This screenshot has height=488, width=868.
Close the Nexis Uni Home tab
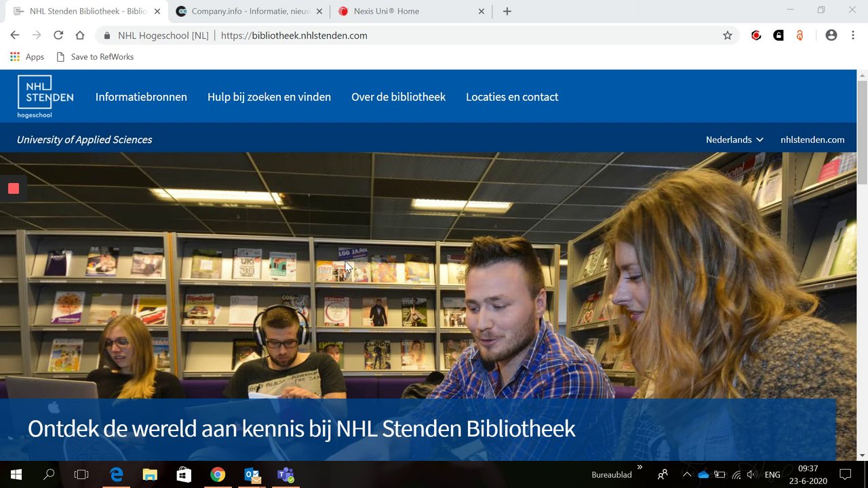481,12
